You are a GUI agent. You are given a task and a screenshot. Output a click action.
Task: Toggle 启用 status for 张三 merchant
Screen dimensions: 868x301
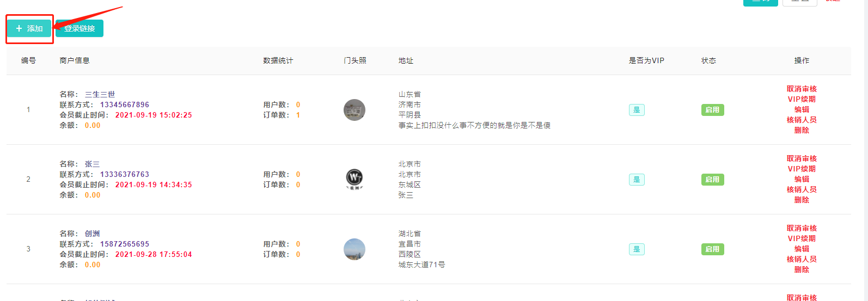click(712, 180)
